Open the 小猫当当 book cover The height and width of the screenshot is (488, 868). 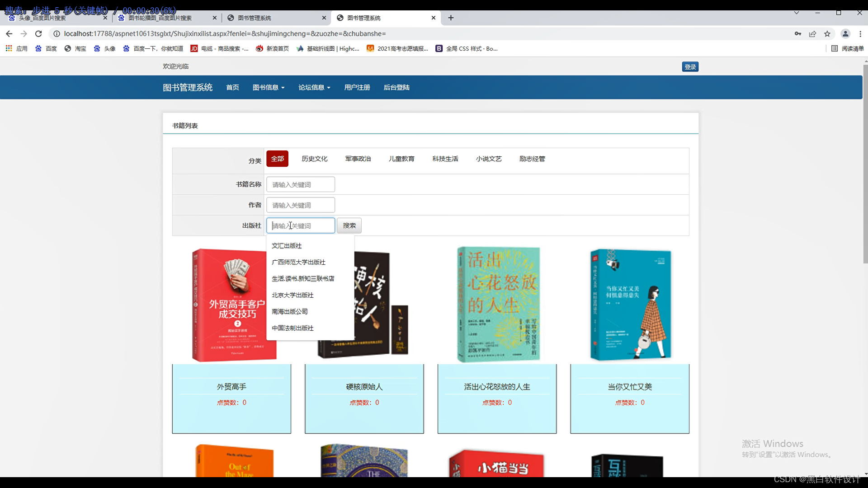click(496, 463)
